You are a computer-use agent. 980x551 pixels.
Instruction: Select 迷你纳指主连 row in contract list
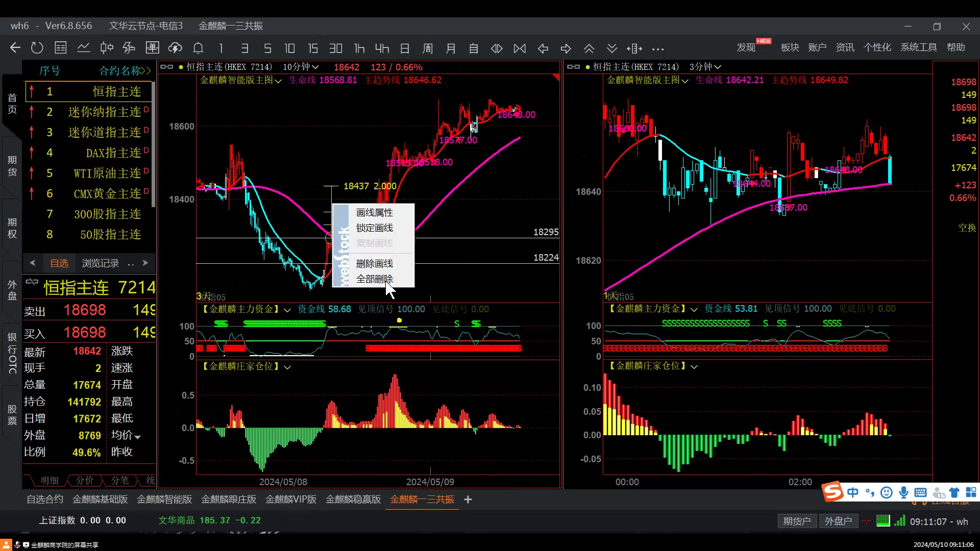pos(89,112)
